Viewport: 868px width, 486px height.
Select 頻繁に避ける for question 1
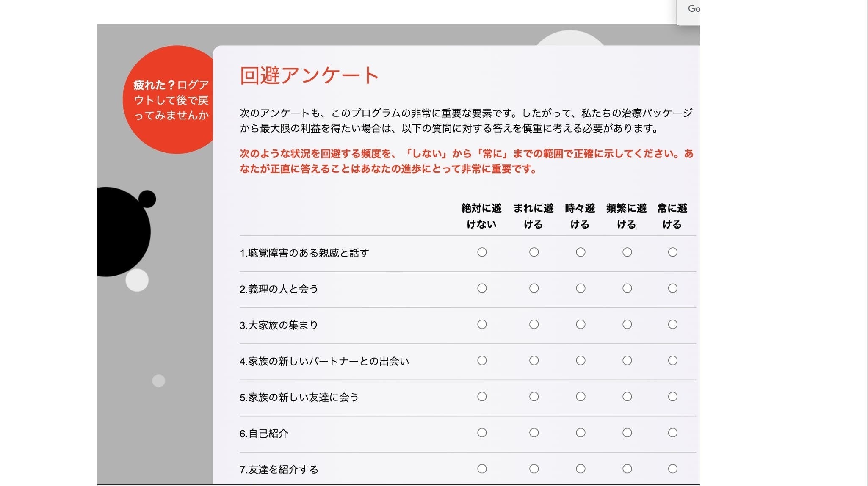pos(627,252)
